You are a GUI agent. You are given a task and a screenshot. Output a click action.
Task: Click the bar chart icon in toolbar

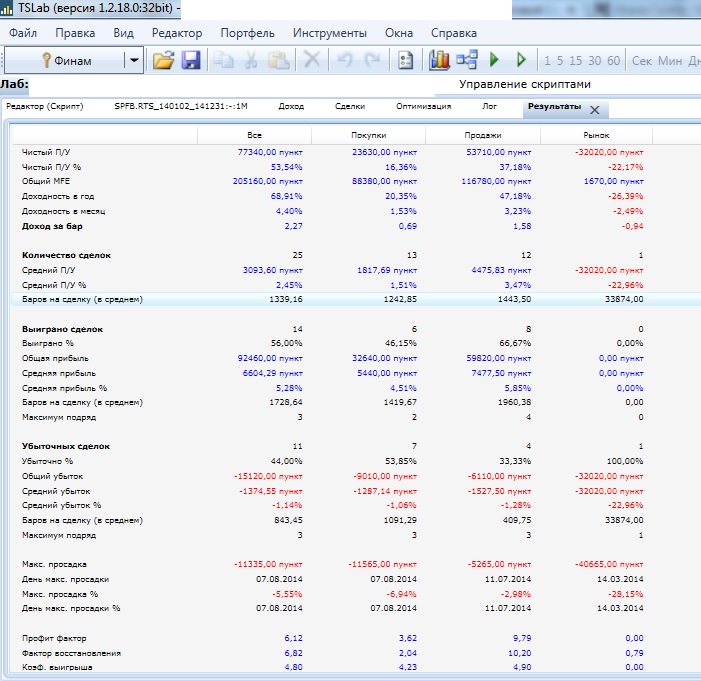tap(439, 60)
